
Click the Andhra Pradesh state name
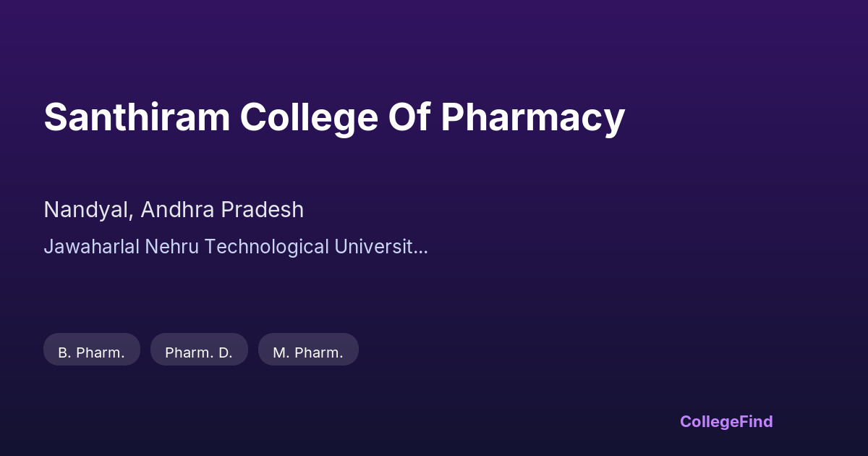pos(222,210)
